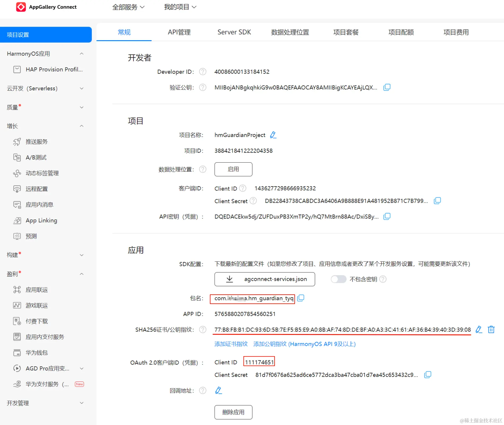Switch to the 项目套餐 tab

pyautogui.click(x=346, y=32)
